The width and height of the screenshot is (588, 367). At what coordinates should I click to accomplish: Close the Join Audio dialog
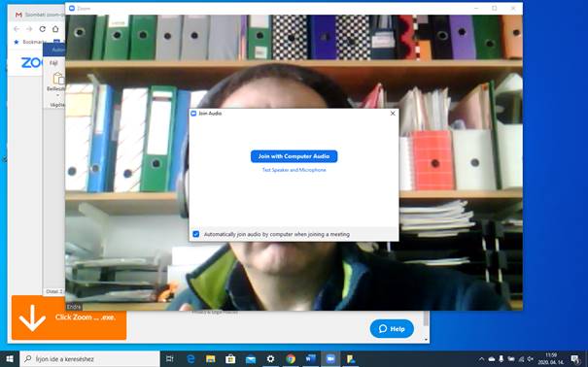(x=393, y=113)
